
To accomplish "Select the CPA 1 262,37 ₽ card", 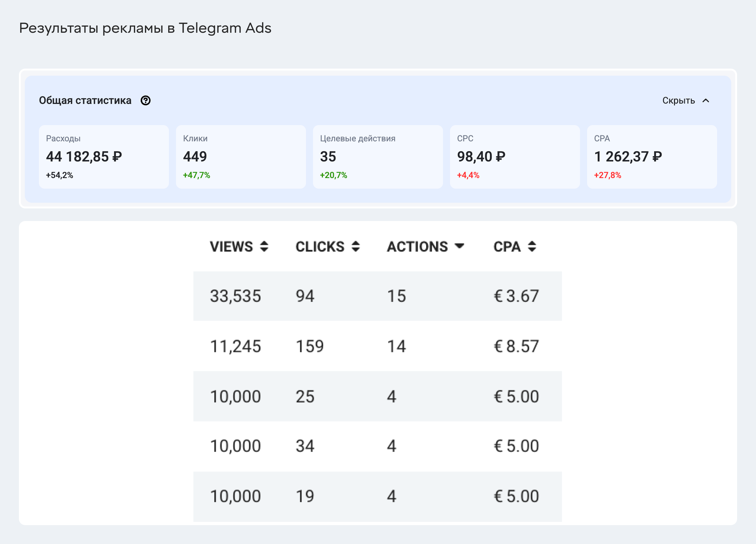I will pyautogui.click(x=652, y=156).
